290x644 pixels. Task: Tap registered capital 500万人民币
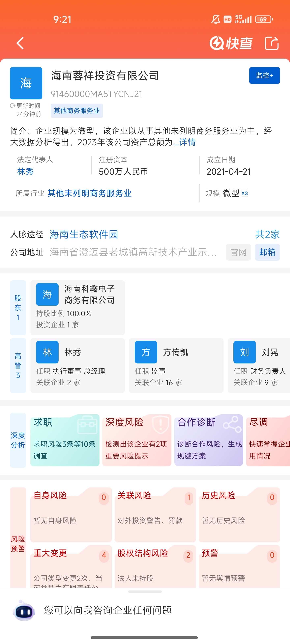point(123,171)
